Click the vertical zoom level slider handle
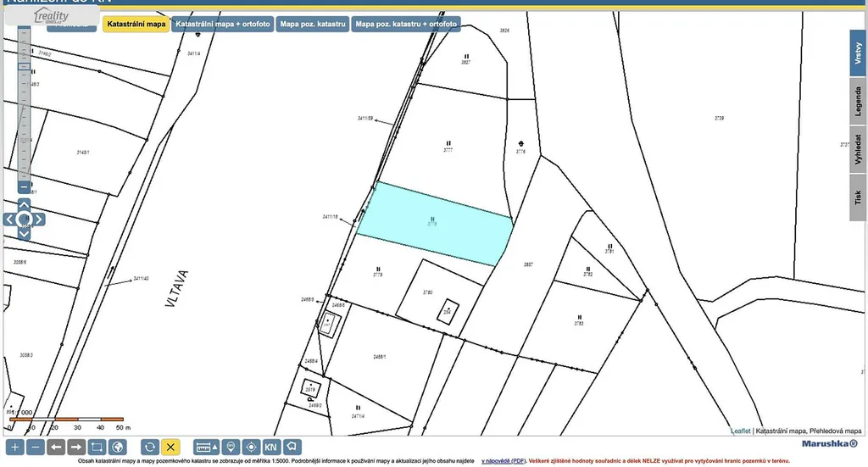This screenshot has height=467, width=868. coord(24,65)
